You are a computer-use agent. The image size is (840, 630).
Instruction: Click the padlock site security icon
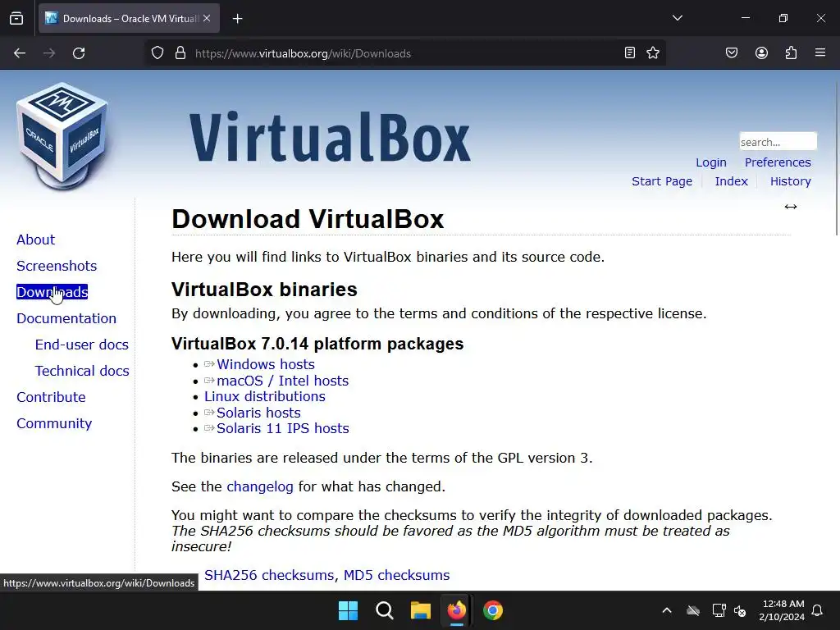tap(180, 53)
